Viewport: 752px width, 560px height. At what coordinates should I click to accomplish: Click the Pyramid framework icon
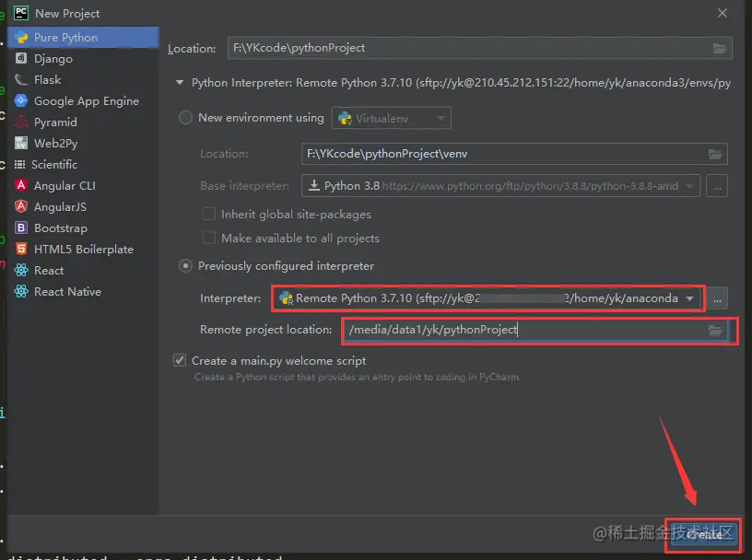click(21, 122)
